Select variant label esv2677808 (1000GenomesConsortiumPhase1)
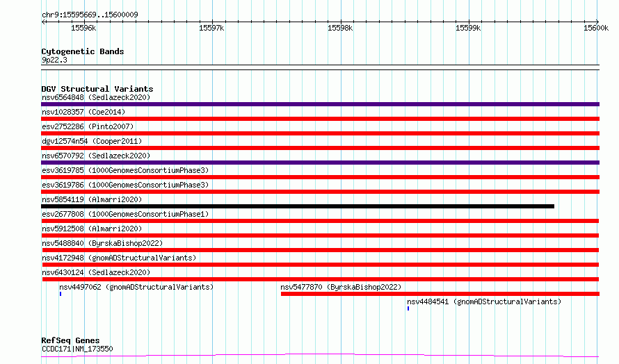The width and height of the screenshot is (619, 364). click(125, 214)
